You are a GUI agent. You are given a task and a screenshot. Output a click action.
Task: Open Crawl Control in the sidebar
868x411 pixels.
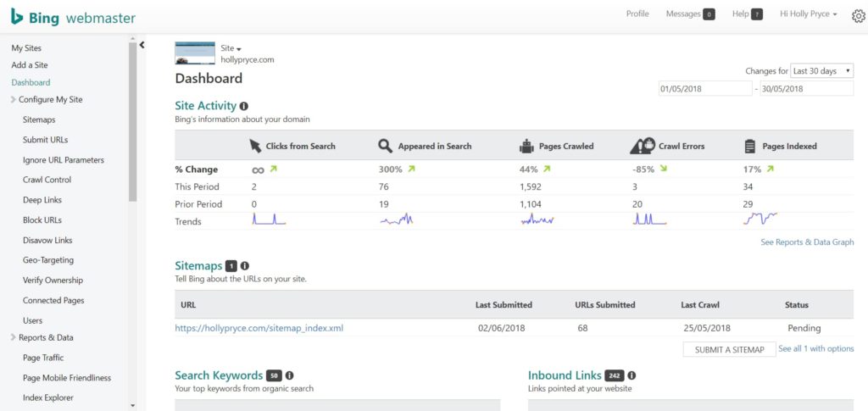[47, 180]
